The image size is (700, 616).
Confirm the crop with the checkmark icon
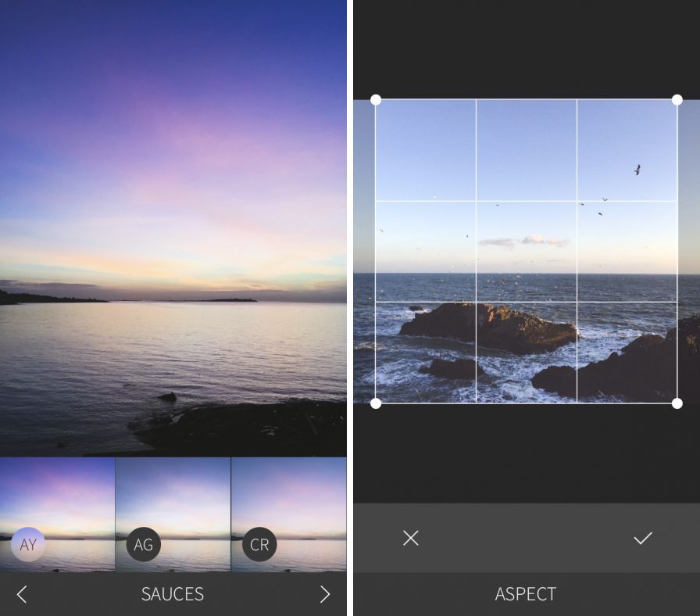click(642, 538)
